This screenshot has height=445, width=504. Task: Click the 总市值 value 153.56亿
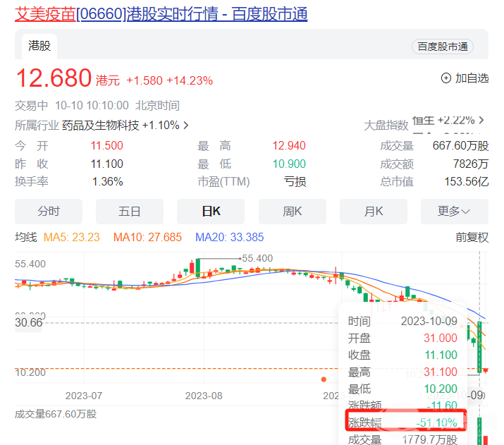(x=467, y=182)
